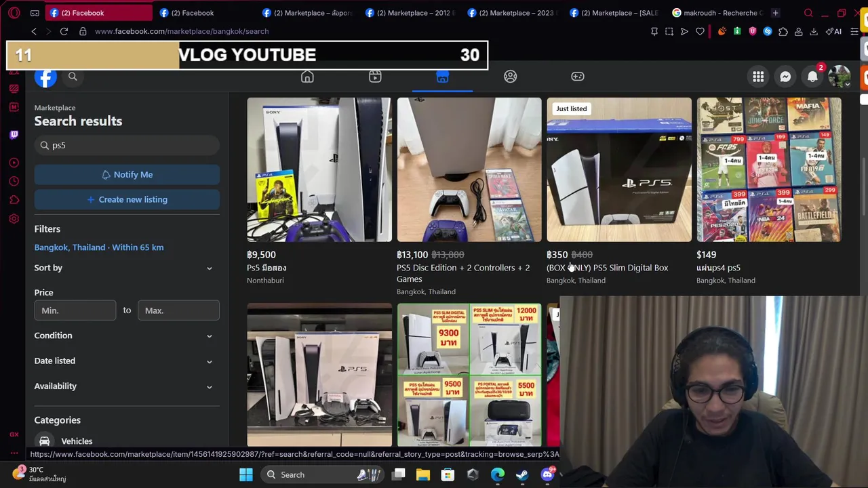Open the $149 PS4/PS5 game discs photo
This screenshot has width=868, height=488.
pos(769,169)
